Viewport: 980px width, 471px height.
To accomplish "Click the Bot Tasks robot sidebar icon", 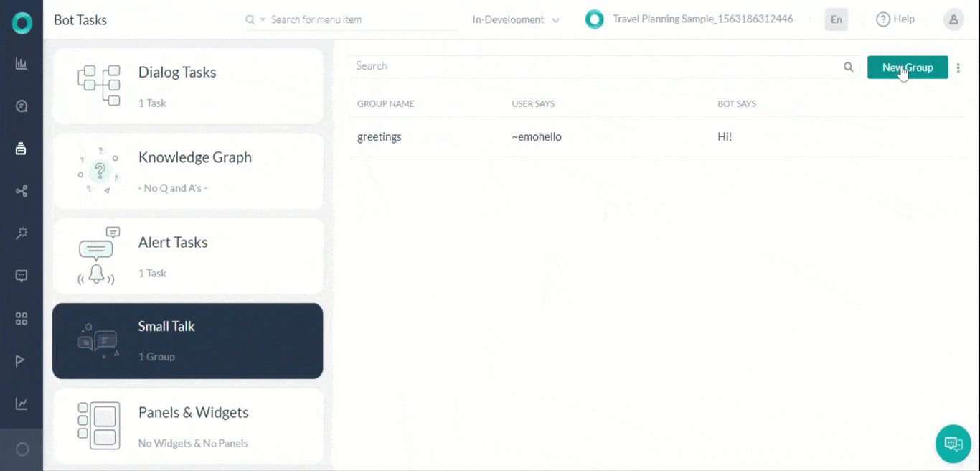I will pos(22,149).
